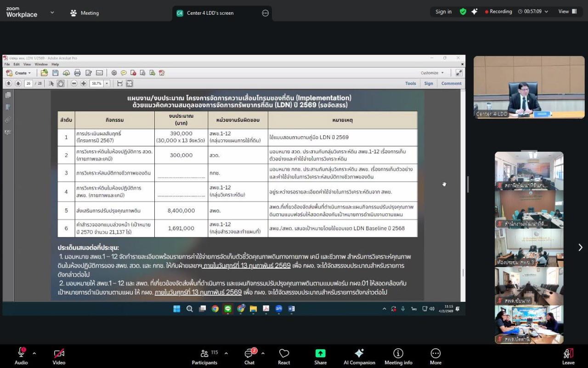Click the AI Companion sparkle icon at top
The width and height of the screenshot is (588, 368).
(474, 11)
